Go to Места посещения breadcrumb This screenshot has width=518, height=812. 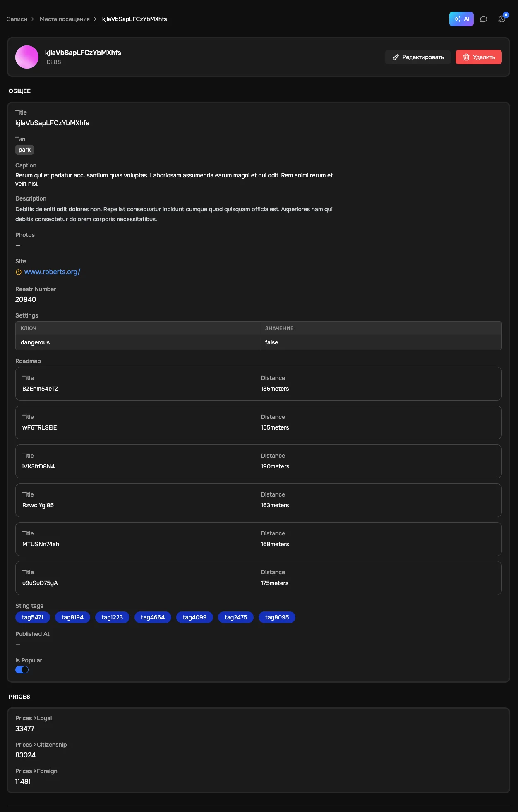(65, 19)
